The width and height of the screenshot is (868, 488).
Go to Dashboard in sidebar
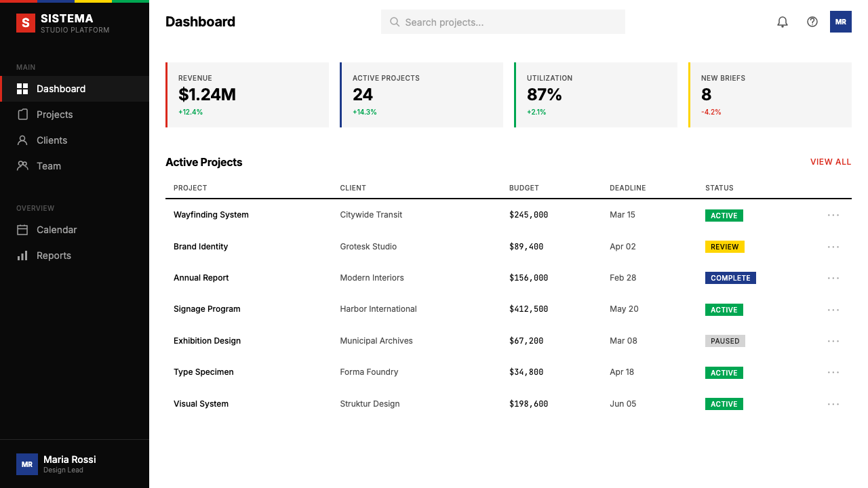coord(75,89)
